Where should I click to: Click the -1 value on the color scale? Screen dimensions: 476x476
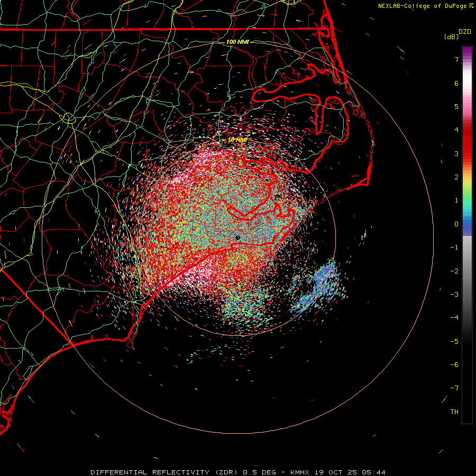[454, 248]
